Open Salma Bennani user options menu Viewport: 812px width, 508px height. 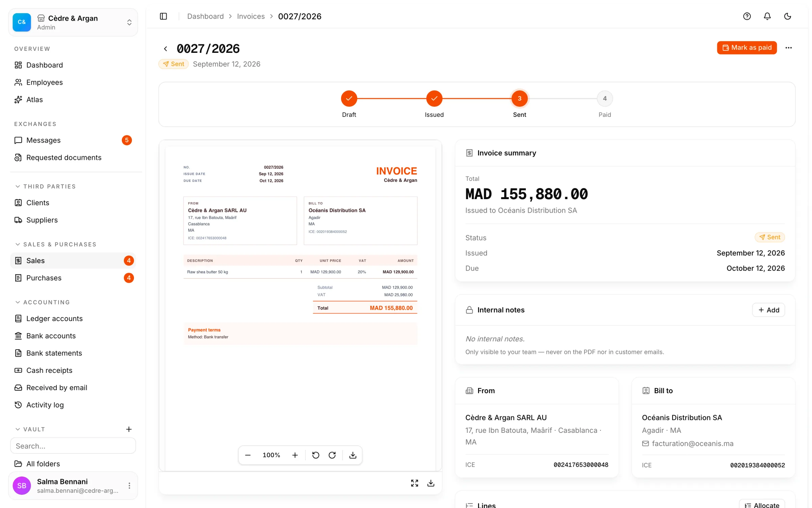click(129, 486)
